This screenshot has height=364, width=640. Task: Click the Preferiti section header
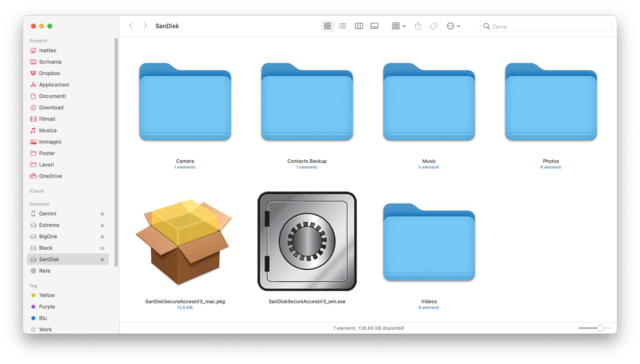[x=38, y=41]
